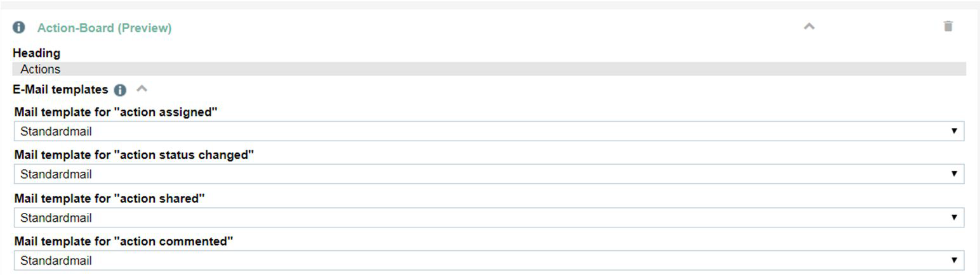The height and width of the screenshot is (275, 980).
Task: Click the Action-Board (Preview) title
Action: (105, 28)
